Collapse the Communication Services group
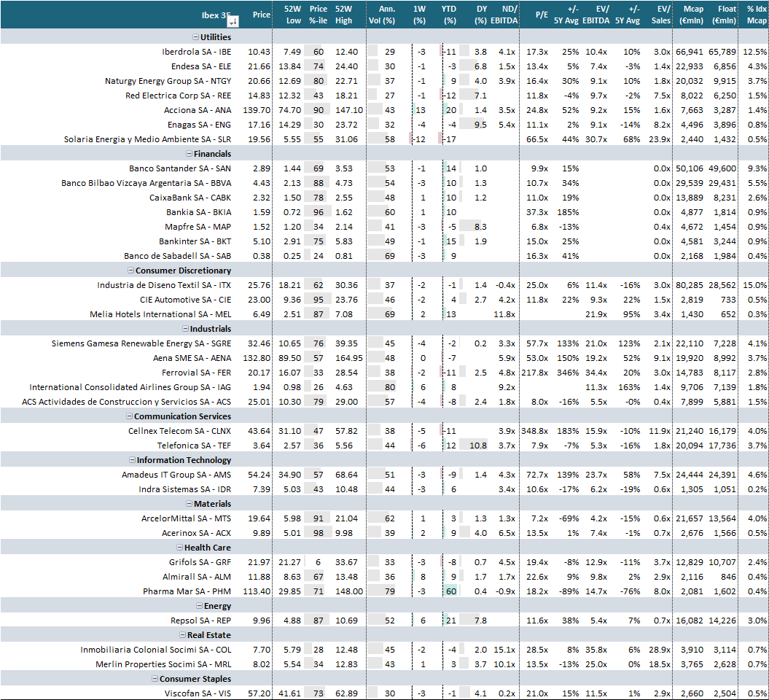The height and width of the screenshot is (700, 769). 130,416
